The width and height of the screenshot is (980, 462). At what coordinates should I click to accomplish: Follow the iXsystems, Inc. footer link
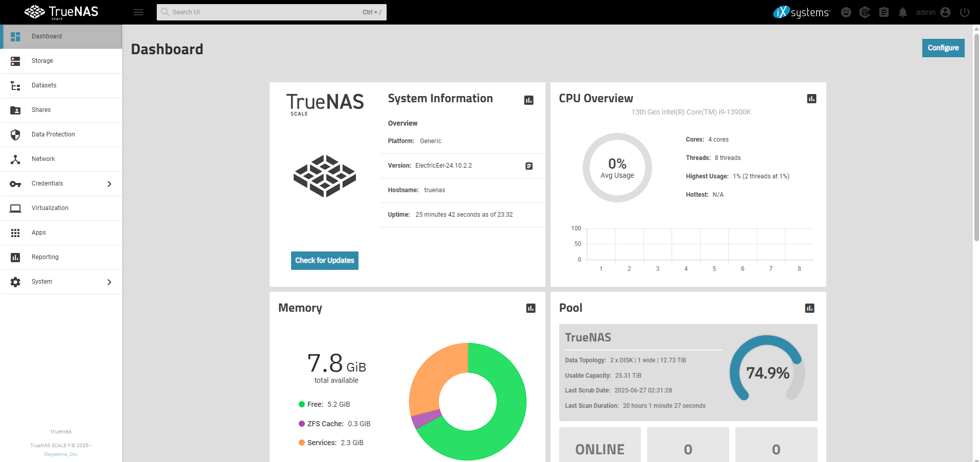click(x=61, y=454)
